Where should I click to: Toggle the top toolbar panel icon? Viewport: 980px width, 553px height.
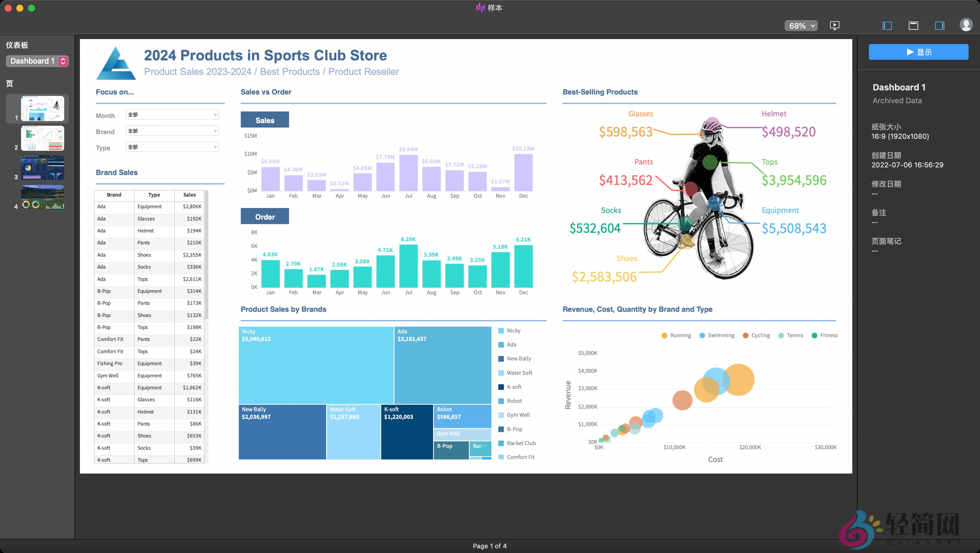click(913, 25)
